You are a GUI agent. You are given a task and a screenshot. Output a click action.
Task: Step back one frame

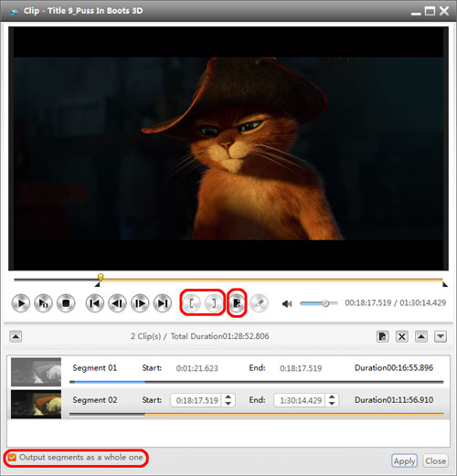(117, 303)
